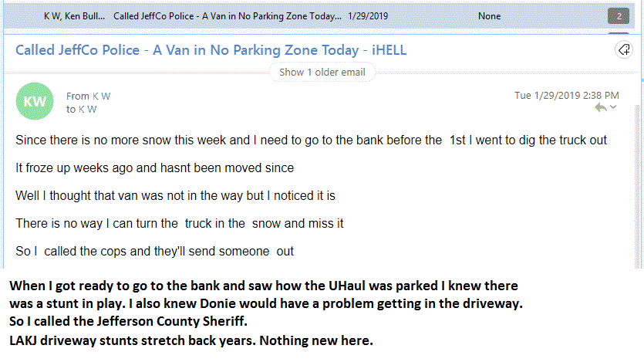Image resolution: width=644 pixels, height=362 pixels.
Task: Click the sender name K W after From
Action: [101, 96]
